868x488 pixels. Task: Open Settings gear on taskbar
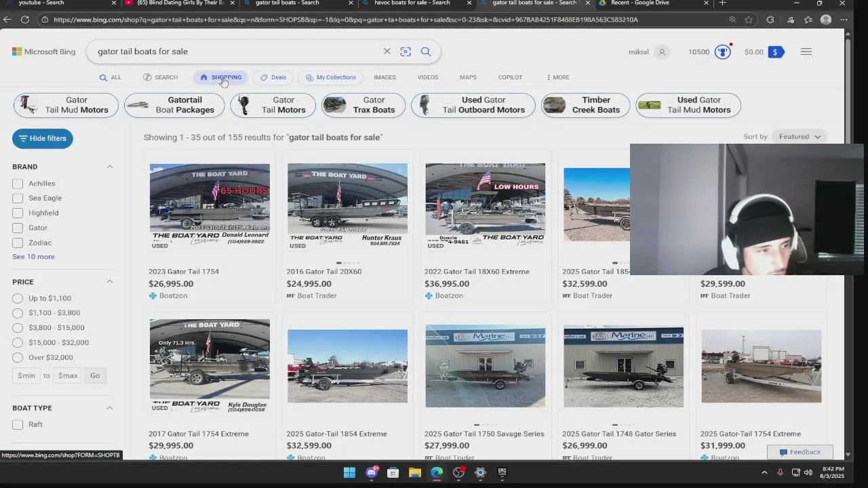480,472
